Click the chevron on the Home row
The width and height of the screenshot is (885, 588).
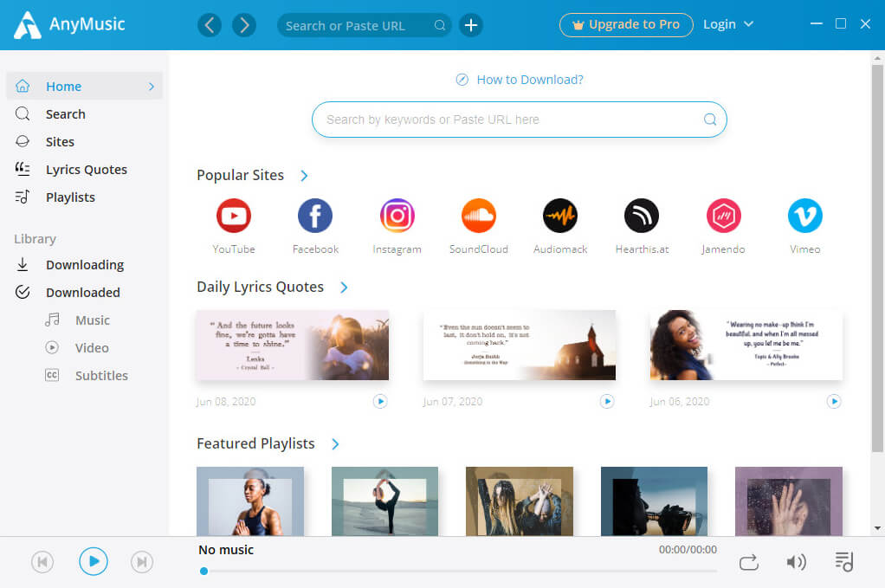point(152,87)
